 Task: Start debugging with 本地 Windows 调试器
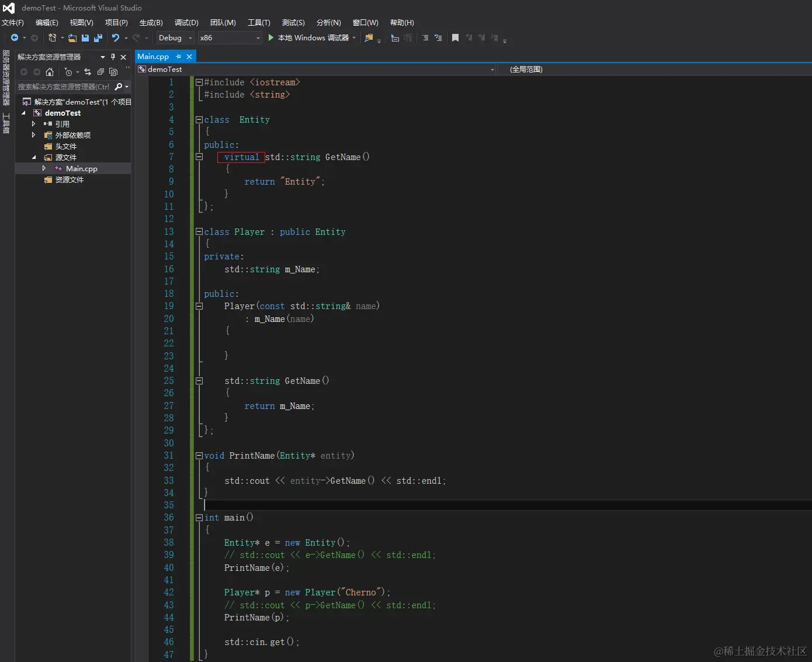[x=308, y=38]
